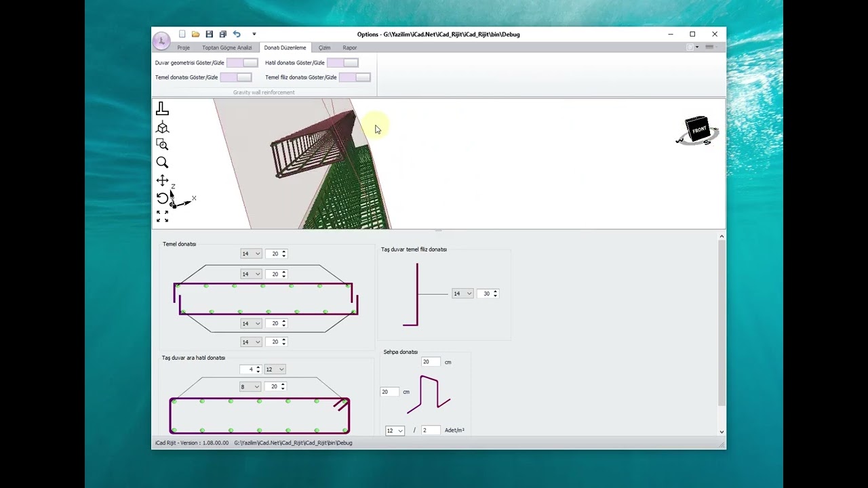The image size is (868, 488).
Task: Open second 14 dropdown above foundation drawing
Action: point(251,274)
